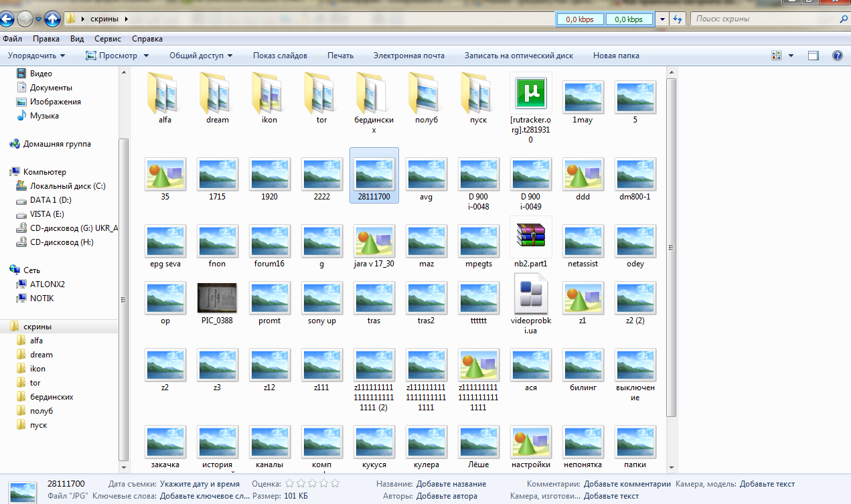
Task: Set rating stars for 28111700
Action: point(312,483)
